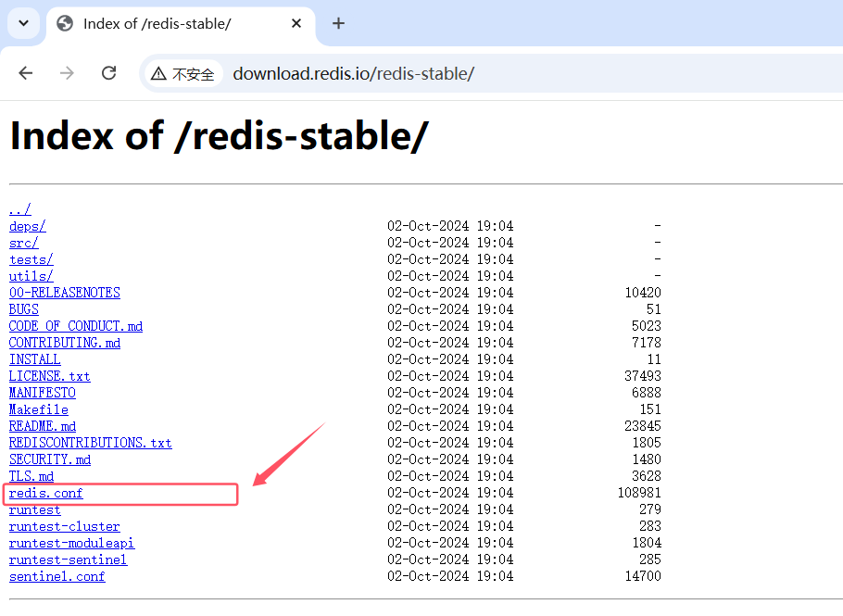Reload the page with refresh icon

click(108, 73)
